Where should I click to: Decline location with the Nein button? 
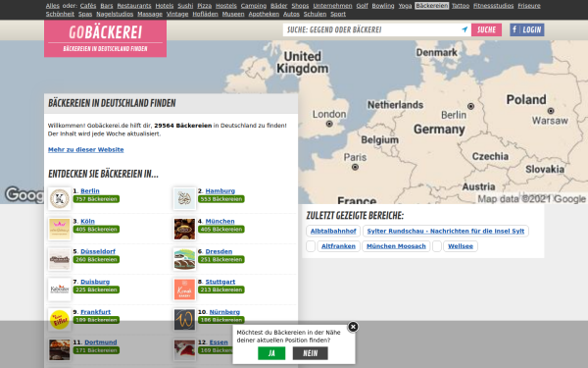[310, 353]
